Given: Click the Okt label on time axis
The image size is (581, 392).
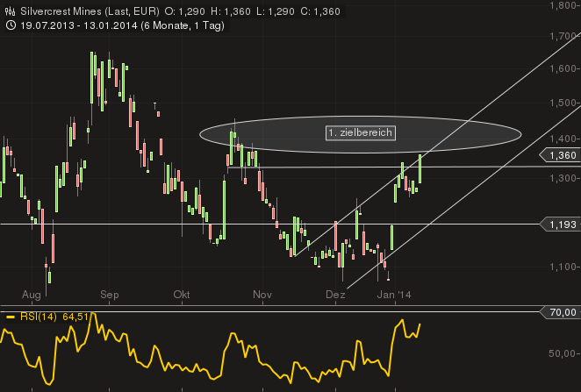Looking at the screenshot, I should tap(182, 295).
